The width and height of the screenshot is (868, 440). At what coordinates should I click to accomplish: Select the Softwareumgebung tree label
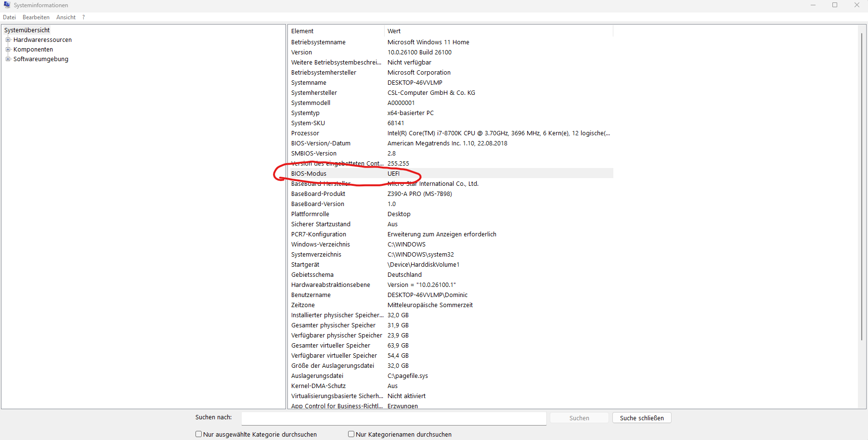[41, 59]
